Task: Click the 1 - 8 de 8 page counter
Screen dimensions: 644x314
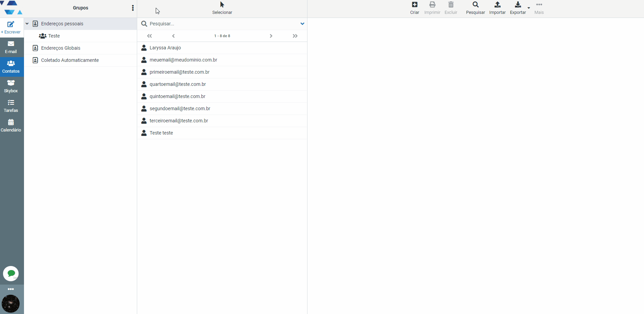Action: click(222, 36)
